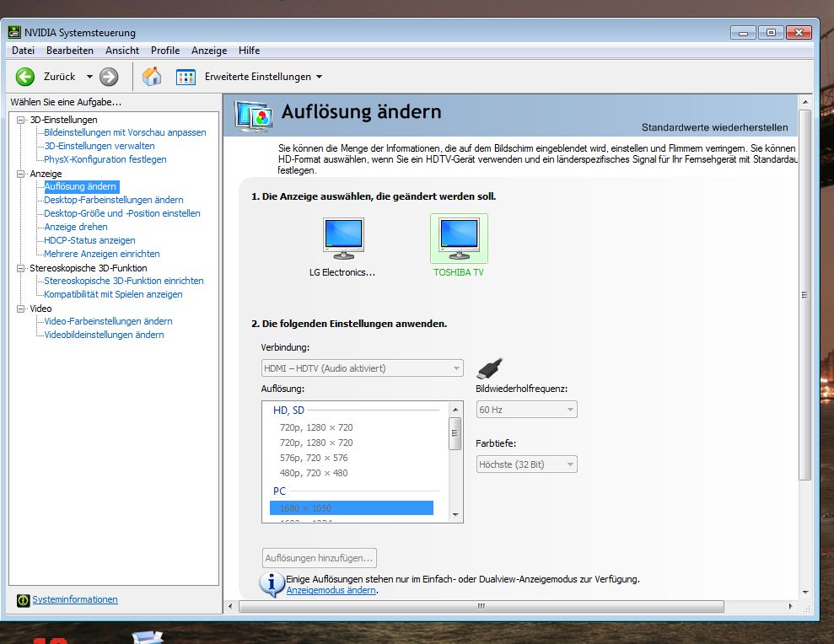Click horizontal scrollbar left arrow

(x=230, y=606)
